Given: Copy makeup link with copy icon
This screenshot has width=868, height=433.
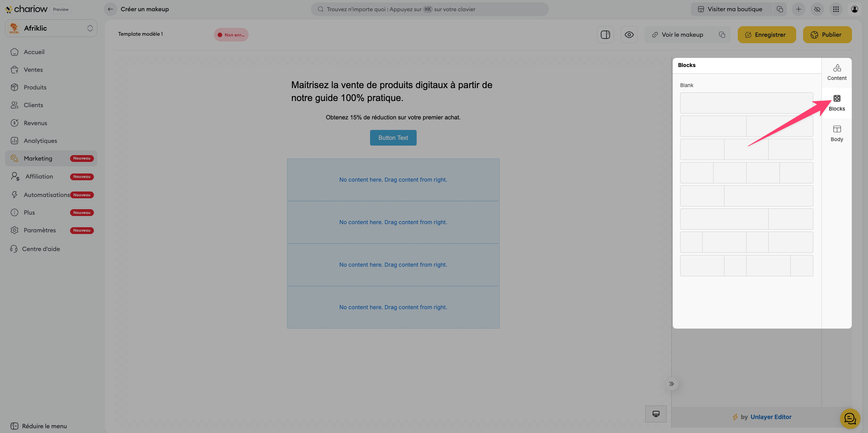Looking at the screenshot, I should pyautogui.click(x=722, y=35).
